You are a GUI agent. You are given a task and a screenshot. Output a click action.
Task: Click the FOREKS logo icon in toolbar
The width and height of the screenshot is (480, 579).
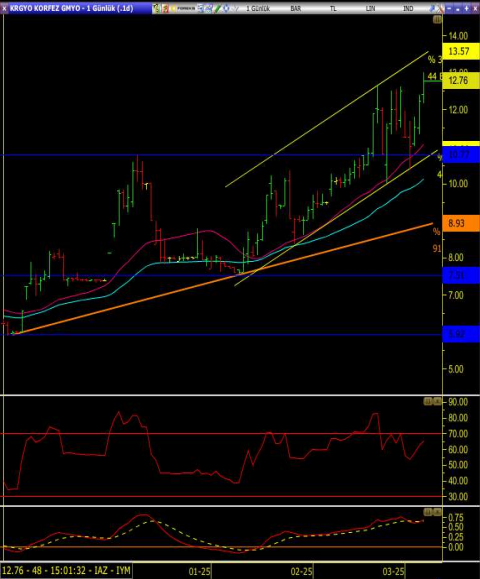[182, 8]
